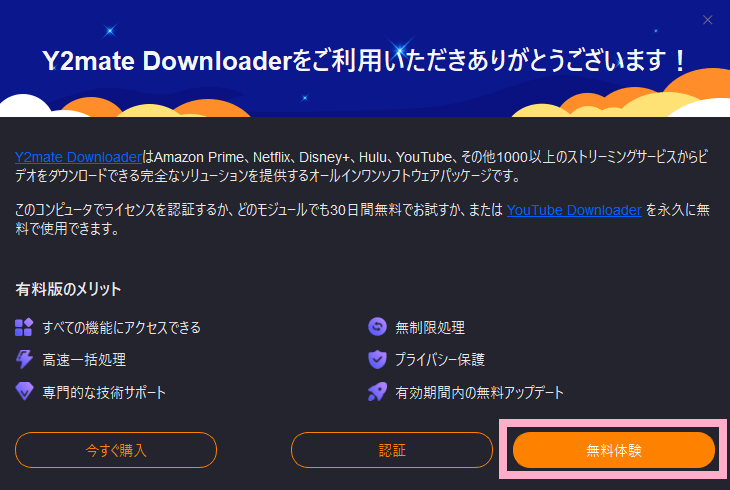This screenshot has height=490, width=730.
Task: Open the YouTube Downloader link
Action: pyautogui.click(x=574, y=210)
